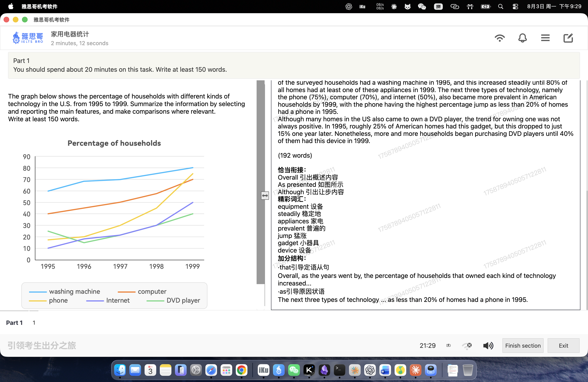Click the Finish section button

click(523, 345)
